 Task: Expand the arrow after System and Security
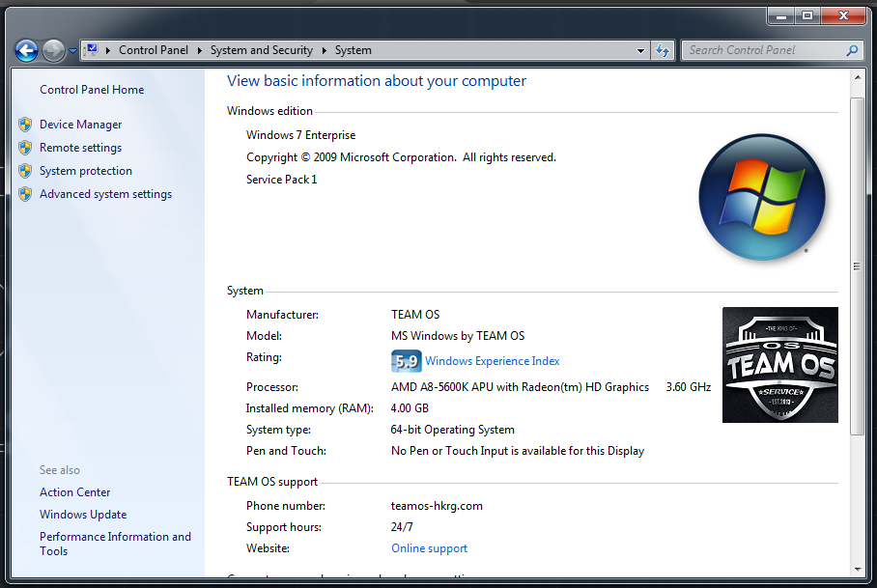(325, 50)
